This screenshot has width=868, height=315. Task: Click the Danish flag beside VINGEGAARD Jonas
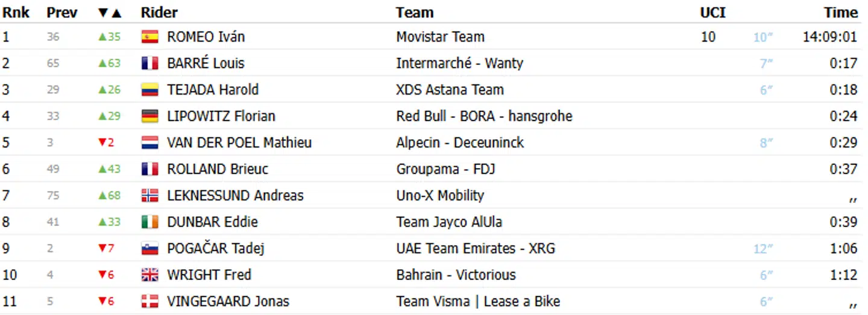point(149,302)
